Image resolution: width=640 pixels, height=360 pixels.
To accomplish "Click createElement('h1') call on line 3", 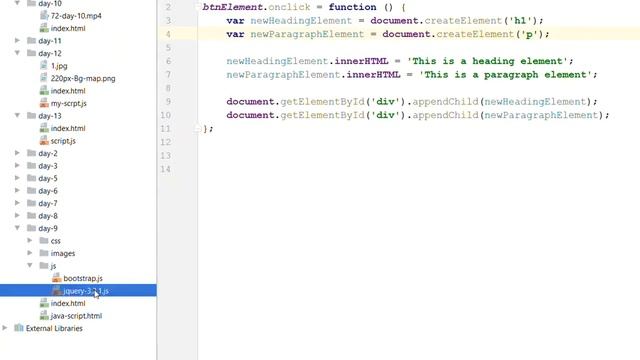I will tap(481, 20).
